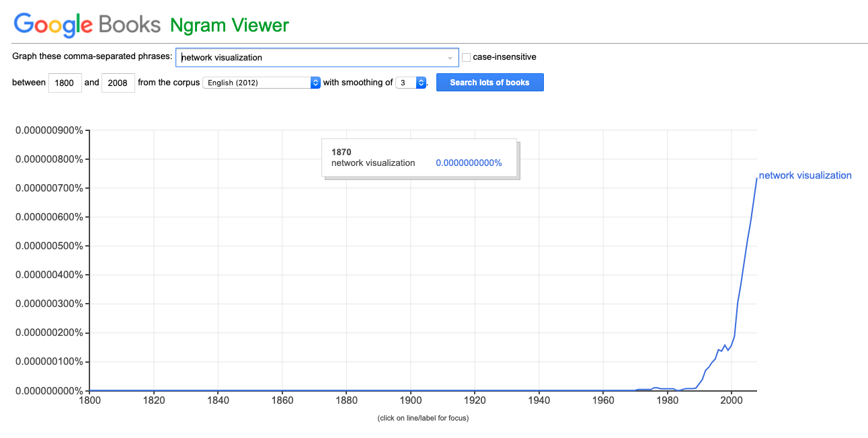Click the Google Books logo
The image size is (868, 438).
click(87, 25)
